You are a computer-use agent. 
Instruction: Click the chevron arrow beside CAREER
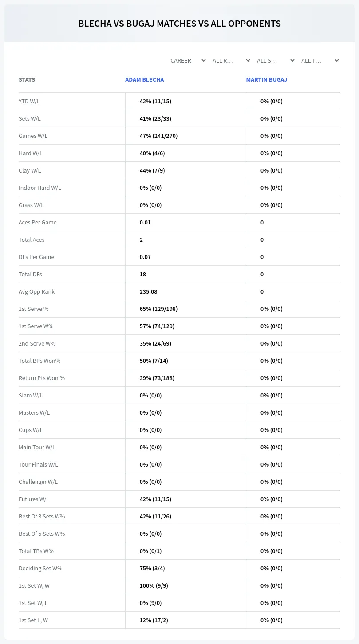click(204, 60)
